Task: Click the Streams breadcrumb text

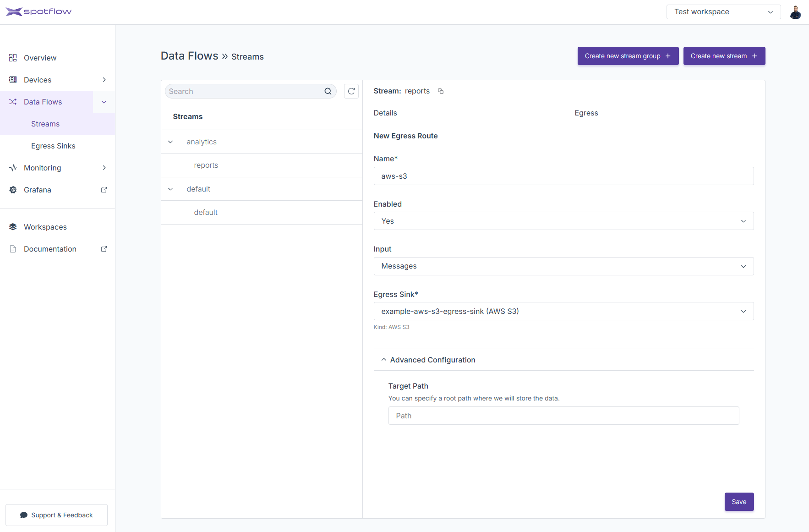Action: pyautogui.click(x=247, y=57)
